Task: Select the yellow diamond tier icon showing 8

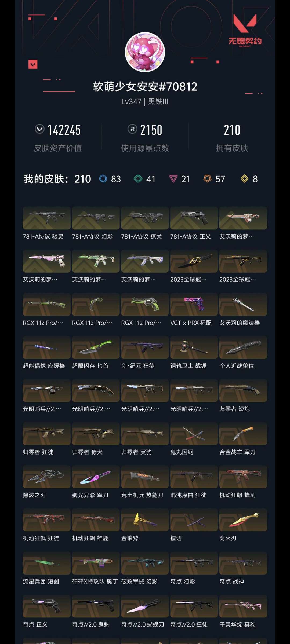Action: pos(244,179)
